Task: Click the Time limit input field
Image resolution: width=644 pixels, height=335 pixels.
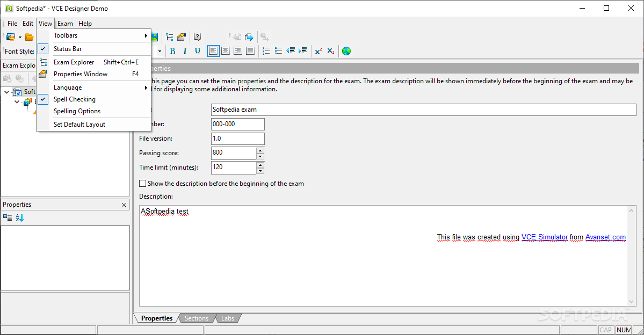Action: pos(234,167)
